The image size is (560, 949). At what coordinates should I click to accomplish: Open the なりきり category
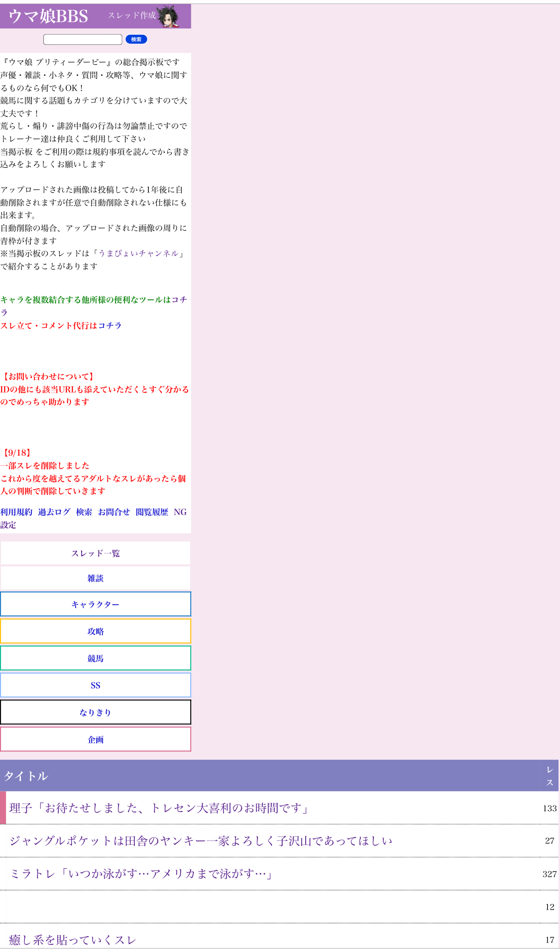coord(96,712)
